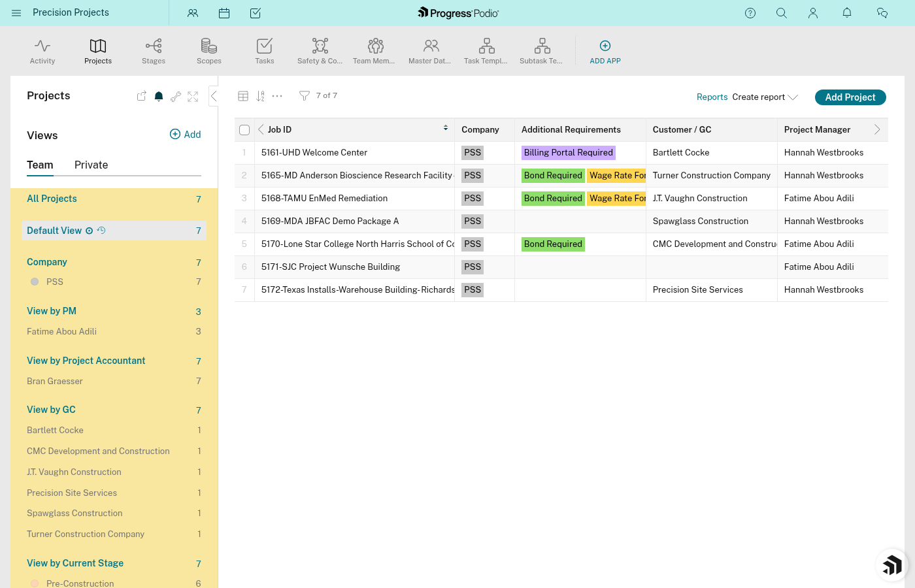Tick the row checkbox for 5161-UHD Welcome Center
The height and width of the screenshot is (588, 915).
244,152
